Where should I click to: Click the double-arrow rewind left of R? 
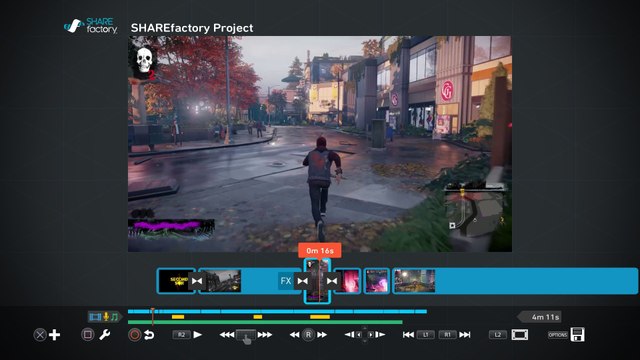295,335
